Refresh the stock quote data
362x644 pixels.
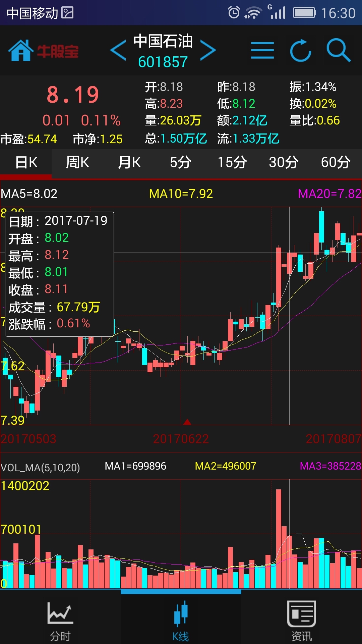(300, 51)
